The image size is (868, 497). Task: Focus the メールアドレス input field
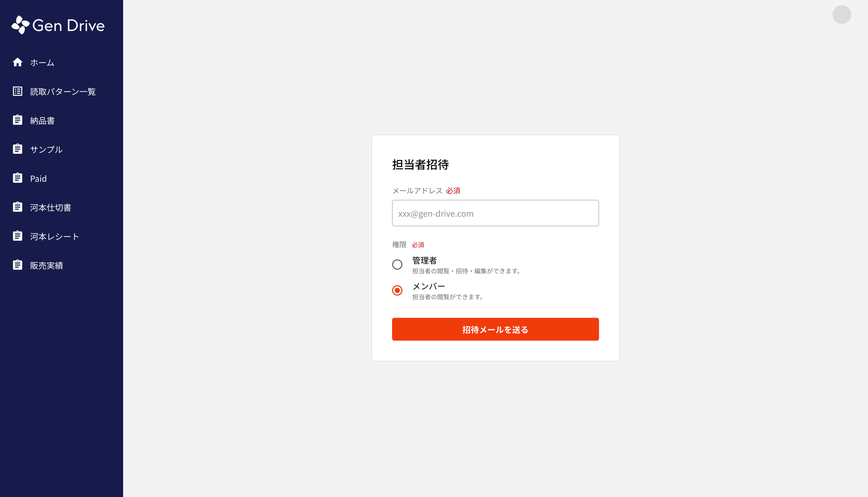(x=495, y=213)
